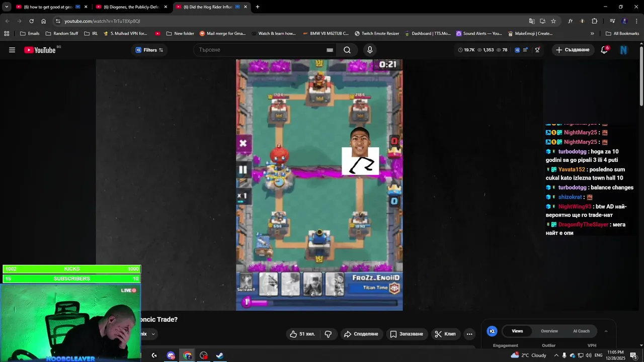Click the address bar URL
Viewport: 644px width, 362px height.
pos(102,21)
